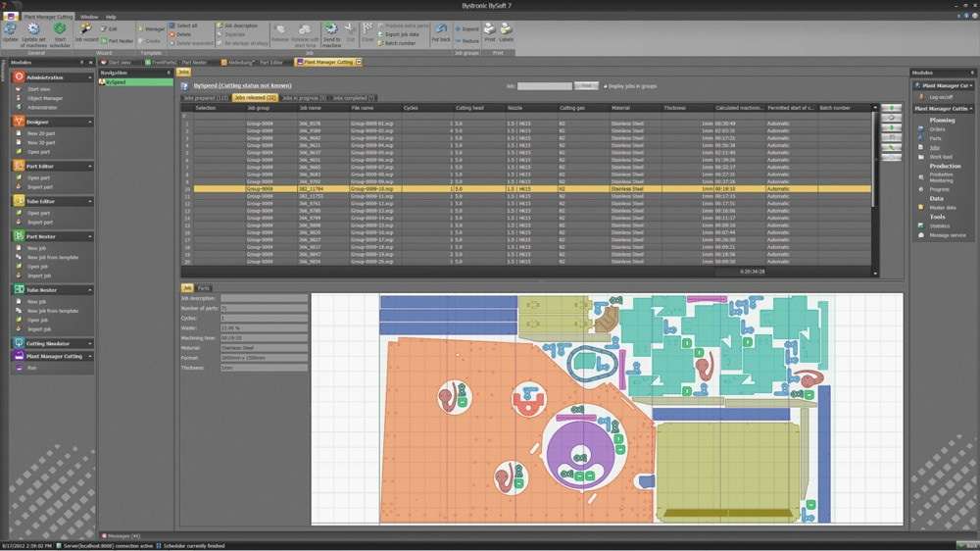Click the Start scheduler icon

60,31
